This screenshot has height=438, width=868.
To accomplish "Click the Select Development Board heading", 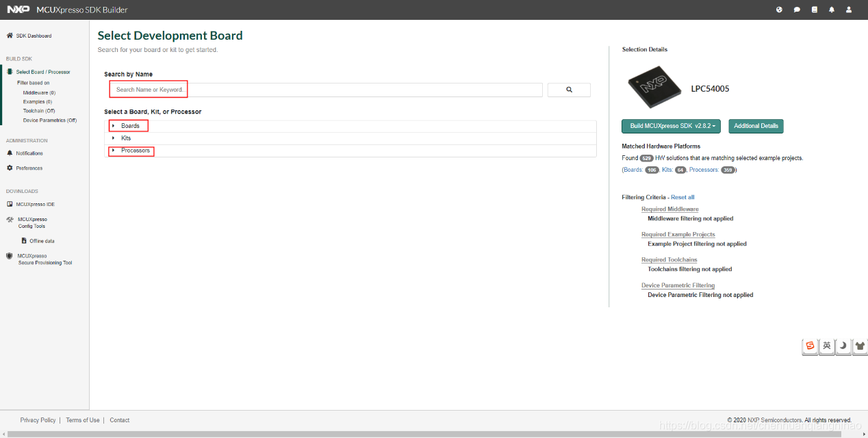I will click(170, 36).
